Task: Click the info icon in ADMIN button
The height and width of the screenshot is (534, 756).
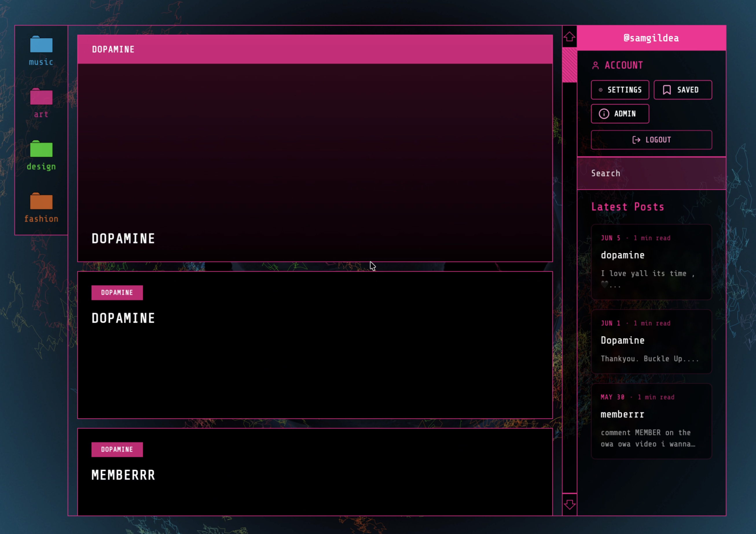Action: [x=604, y=114]
